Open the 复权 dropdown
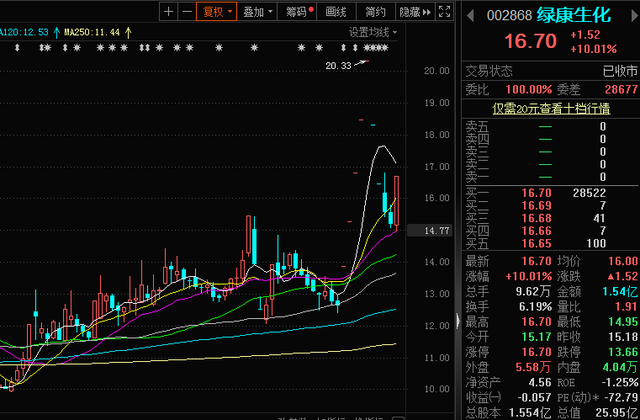The height and width of the screenshot is (420, 640). [217, 12]
